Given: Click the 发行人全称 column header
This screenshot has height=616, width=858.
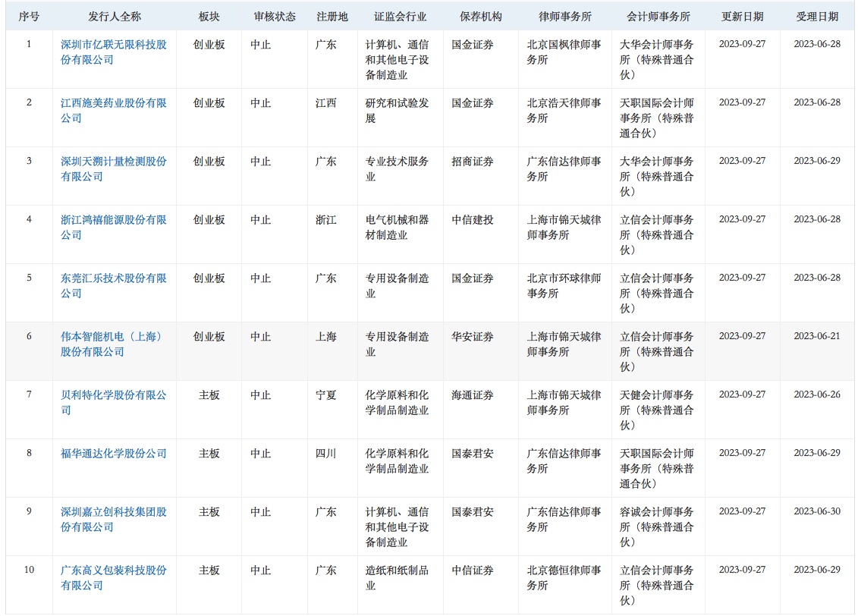Looking at the screenshot, I should (115, 17).
